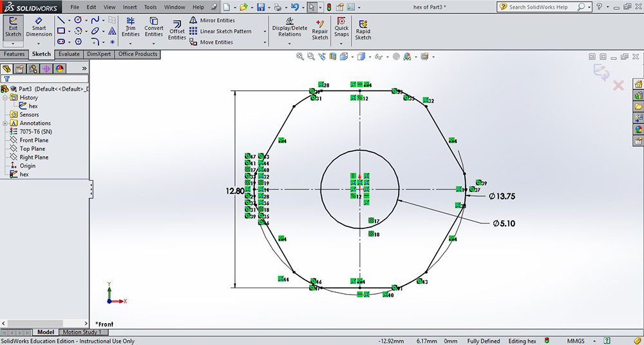Image resolution: width=644 pixels, height=345 pixels.
Task: Open the Display/Delete Relations dropdown
Action: coord(289,44)
